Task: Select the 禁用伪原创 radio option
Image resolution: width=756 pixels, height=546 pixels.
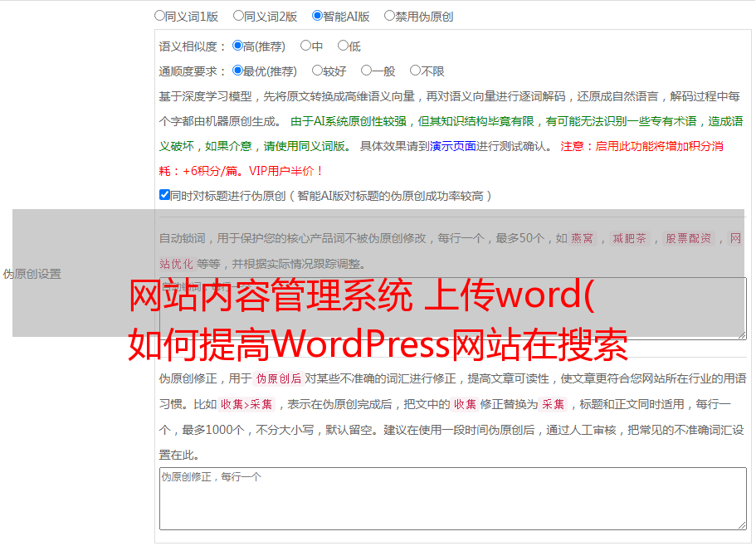Action: pos(389,16)
